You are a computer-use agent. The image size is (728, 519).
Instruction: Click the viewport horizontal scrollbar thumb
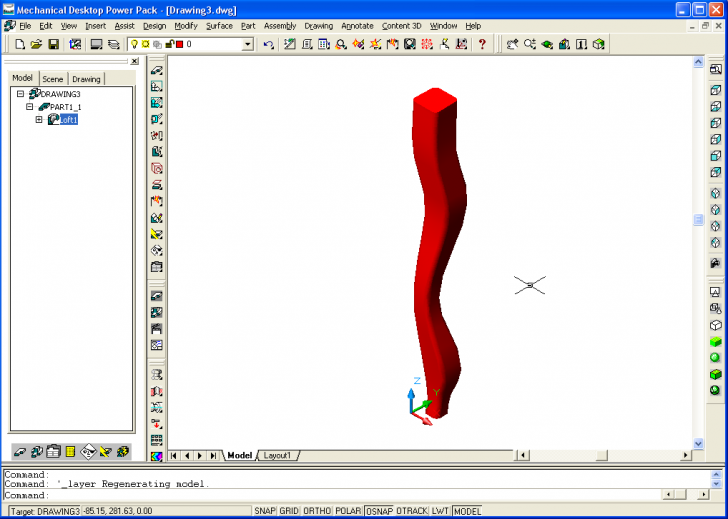tap(602, 455)
